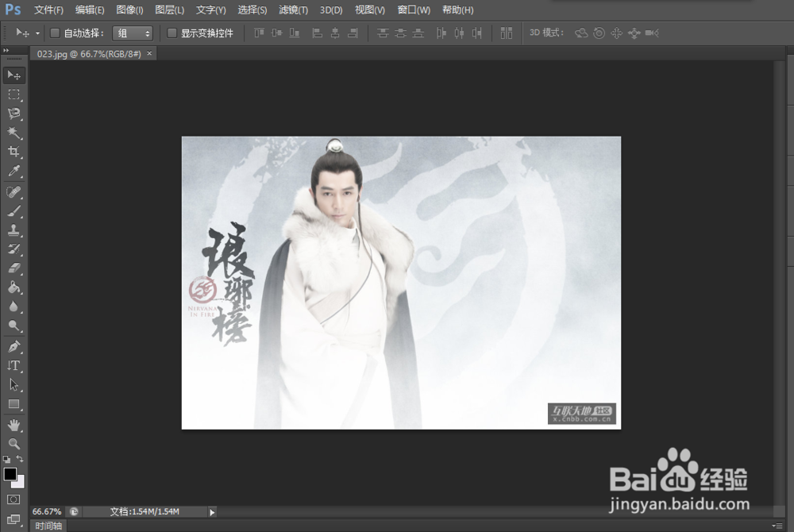Select the Clone Stamp tool

click(x=13, y=230)
